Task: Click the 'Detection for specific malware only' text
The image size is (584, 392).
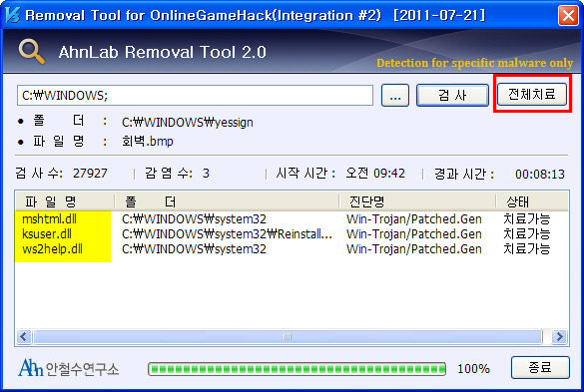Action: 474,63
